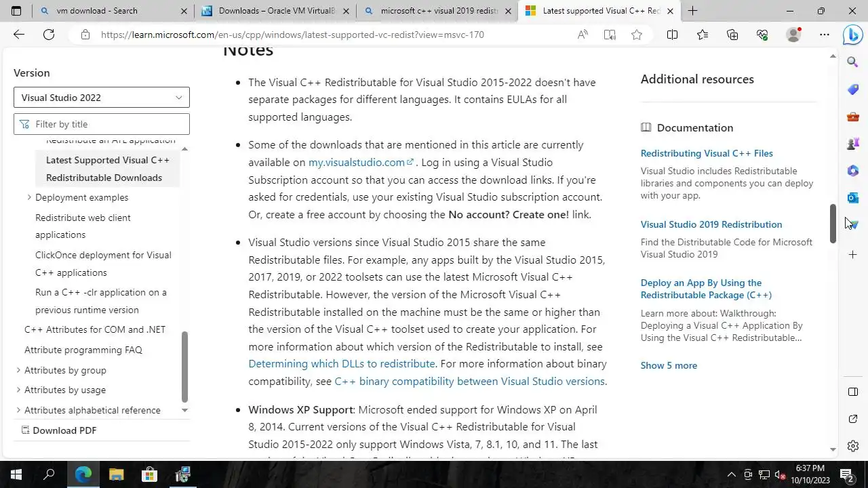Open Browser essentials heart icon

(x=762, y=35)
